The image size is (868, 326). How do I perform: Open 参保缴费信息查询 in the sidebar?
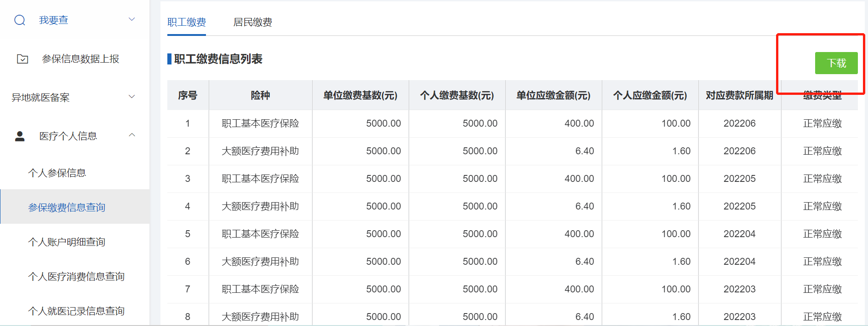67,208
